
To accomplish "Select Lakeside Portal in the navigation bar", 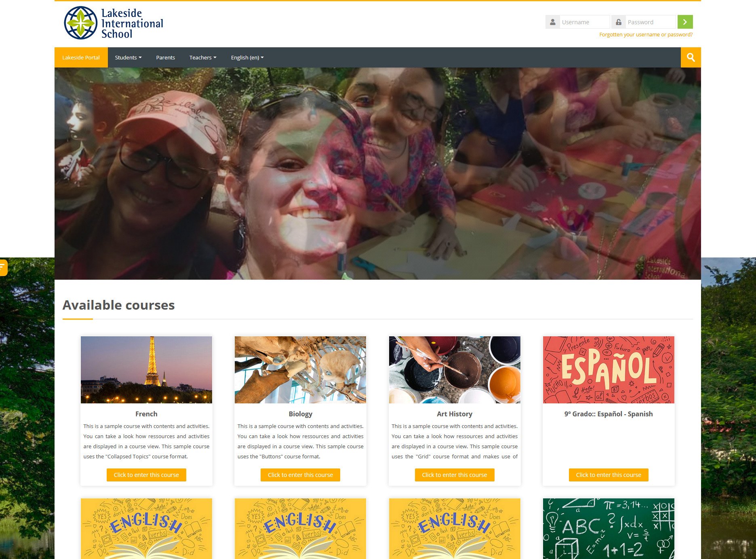I will 81,57.
